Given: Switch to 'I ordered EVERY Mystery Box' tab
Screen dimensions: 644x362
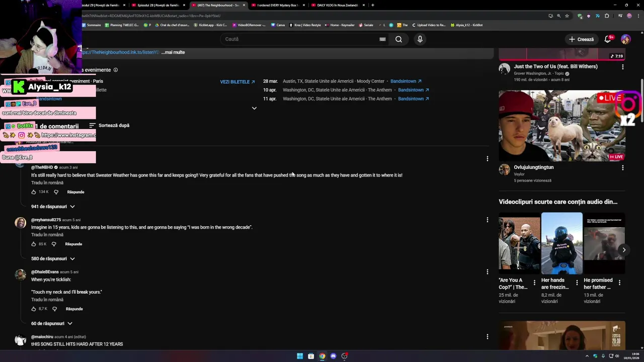Looking at the screenshot, I should tap(278, 5).
